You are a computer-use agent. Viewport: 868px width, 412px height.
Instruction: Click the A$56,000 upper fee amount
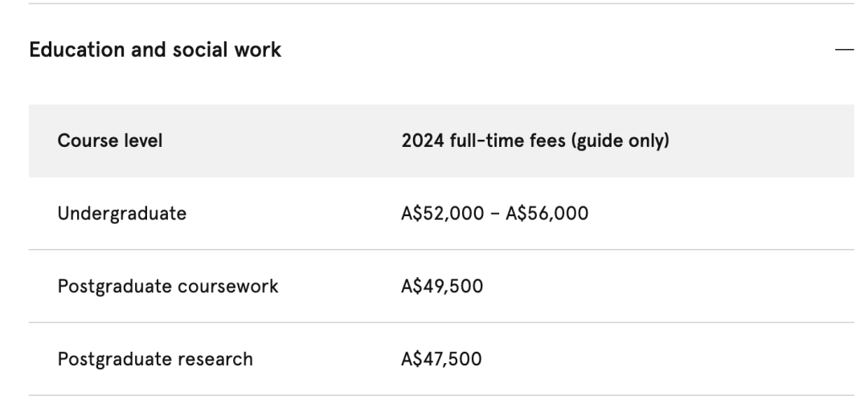[547, 214]
